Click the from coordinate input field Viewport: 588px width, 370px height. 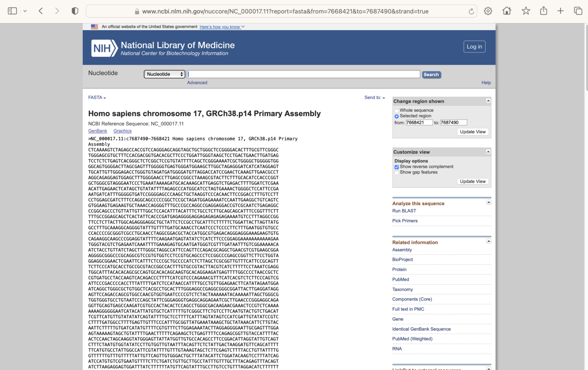pos(419,122)
